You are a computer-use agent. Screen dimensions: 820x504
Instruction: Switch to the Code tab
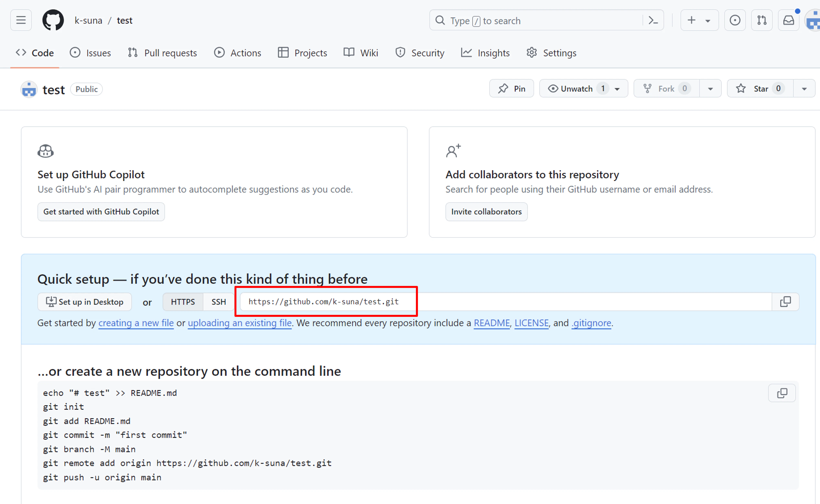click(x=35, y=53)
